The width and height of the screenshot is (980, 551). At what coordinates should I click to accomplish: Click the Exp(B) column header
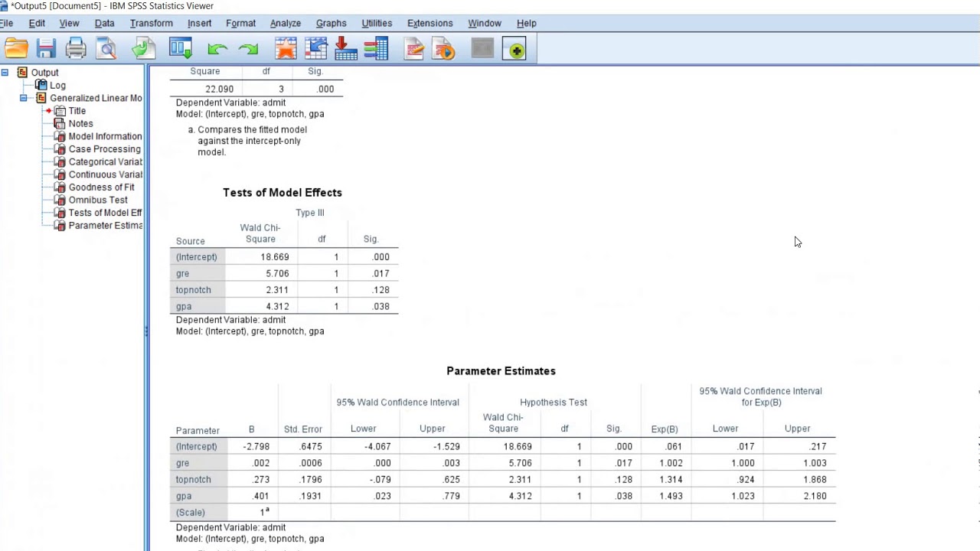pos(665,429)
